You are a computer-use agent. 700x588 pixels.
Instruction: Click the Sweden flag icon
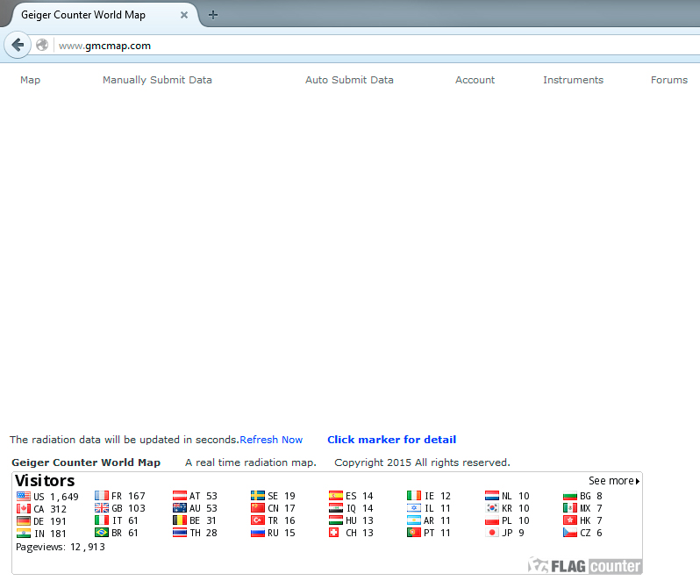click(x=258, y=496)
